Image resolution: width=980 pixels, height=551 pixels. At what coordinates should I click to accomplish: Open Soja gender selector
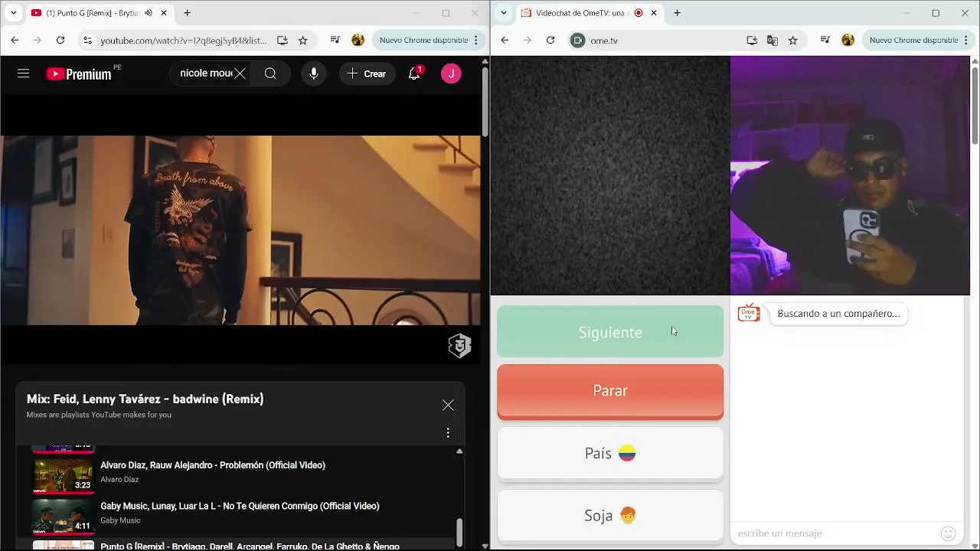point(610,516)
